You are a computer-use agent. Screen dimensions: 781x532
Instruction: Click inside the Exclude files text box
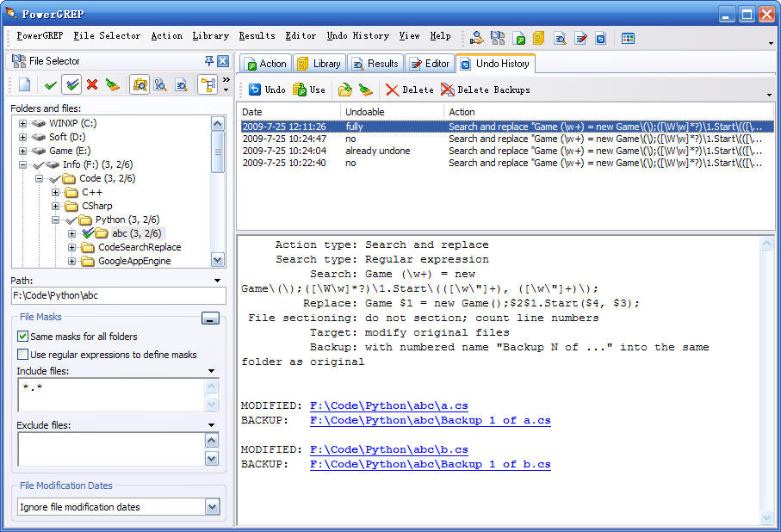(111, 448)
